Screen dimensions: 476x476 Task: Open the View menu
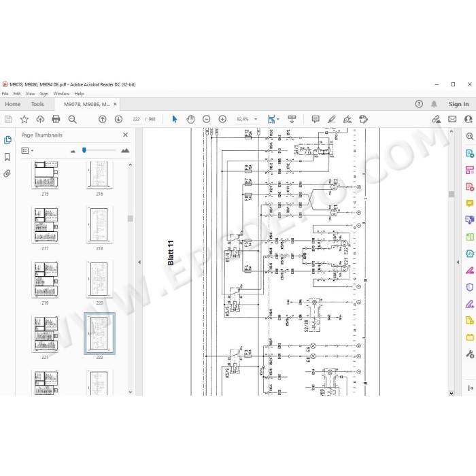30,94
